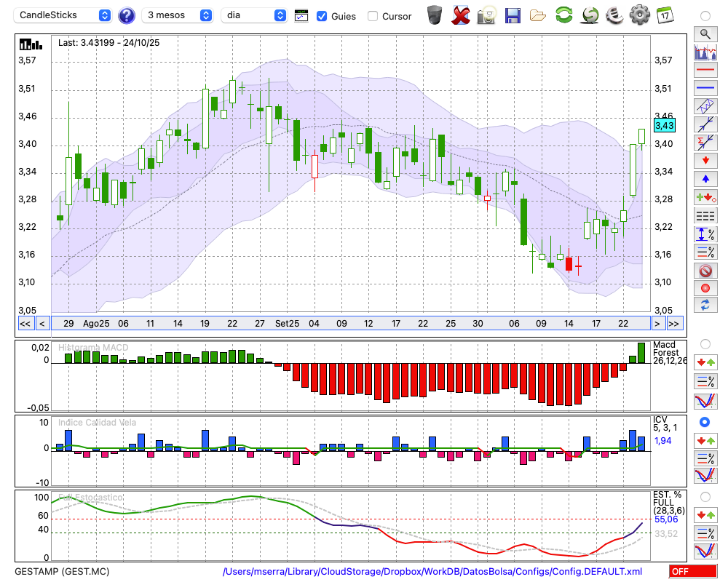This screenshot has height=582, width=728.
Task: Click the blue up arrow marker tool
Action: (x=705, y=178)
